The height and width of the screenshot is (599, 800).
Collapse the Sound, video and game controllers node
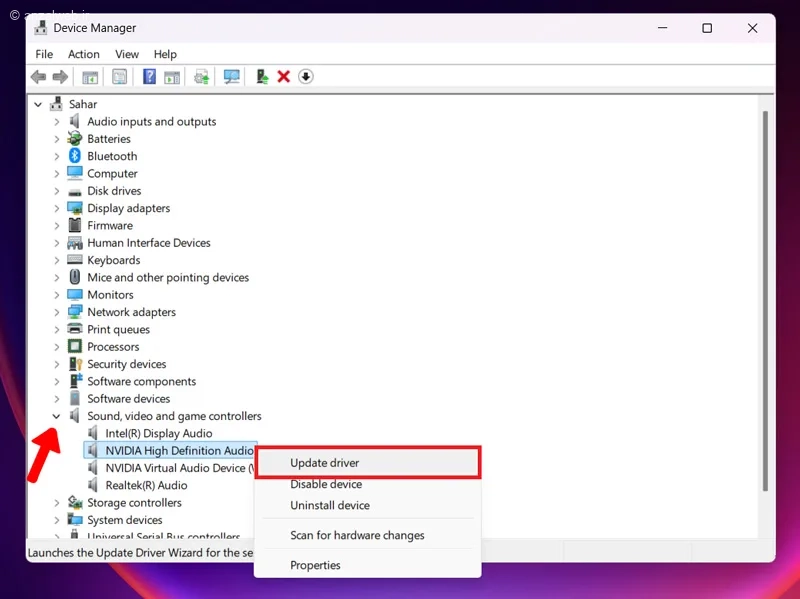point(57,416)
